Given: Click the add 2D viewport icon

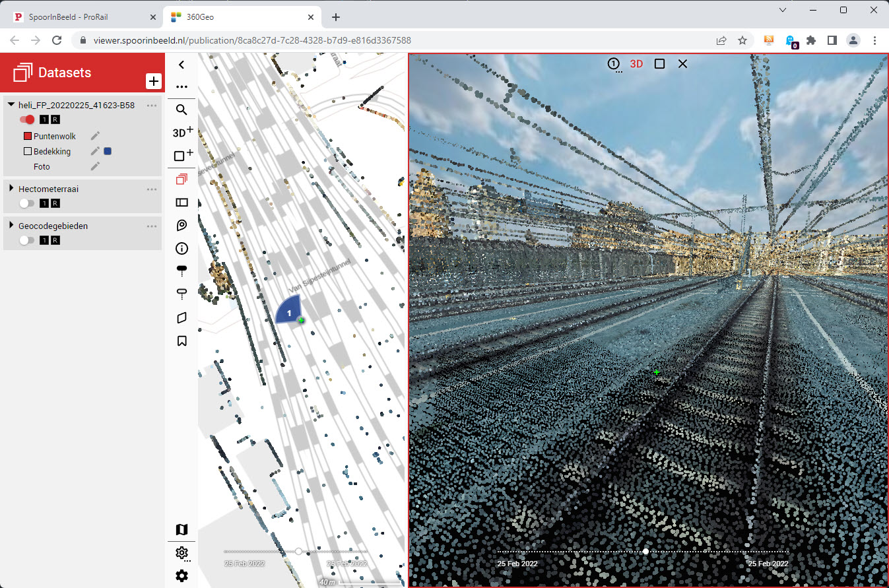Looking at the screenshot, I should 181,155.
